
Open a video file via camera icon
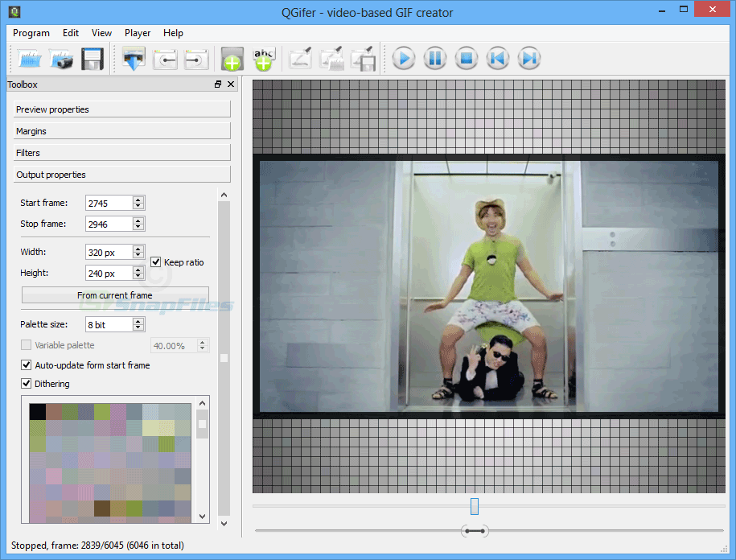pyautogui.click(x=61, y=59)
